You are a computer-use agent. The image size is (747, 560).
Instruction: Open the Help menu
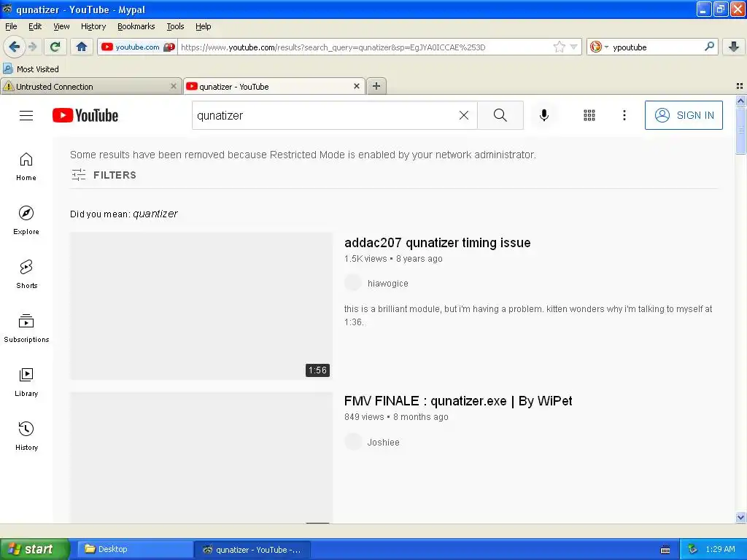pyautogui.click(x=203, y=26)
